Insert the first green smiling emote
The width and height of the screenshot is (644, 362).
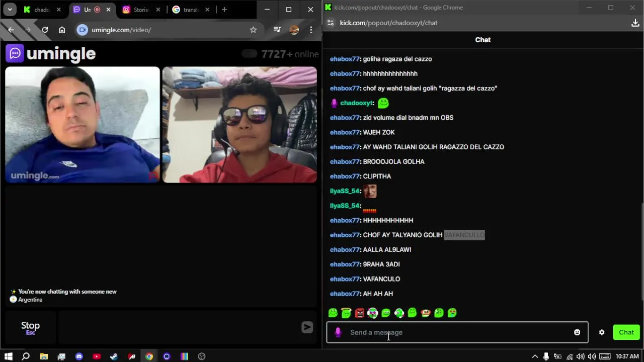click(x=333, y=313)
